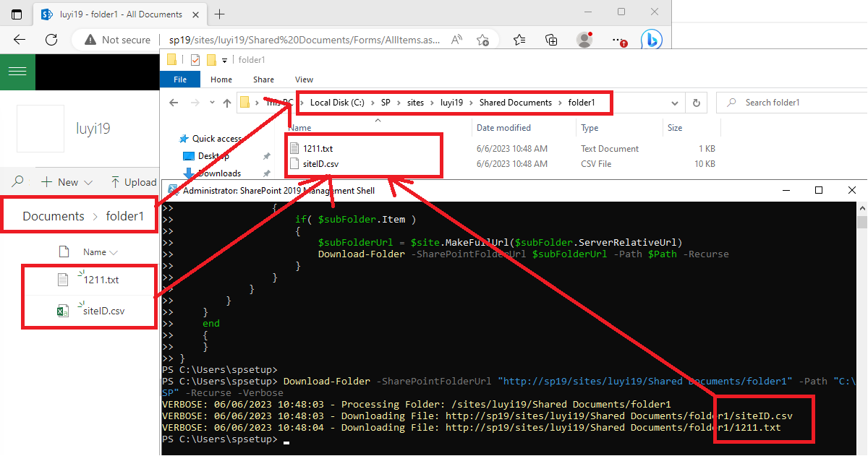Click Text Document type of 1211.txt
Viewport: 868px width, 456px height.
click(610, 148)
